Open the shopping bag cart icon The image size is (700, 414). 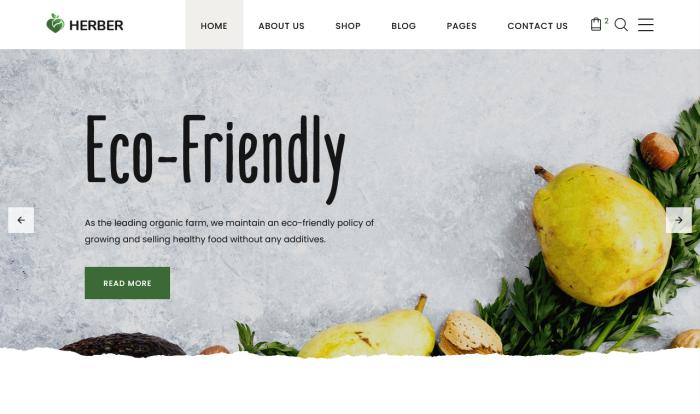coord(596,25)
